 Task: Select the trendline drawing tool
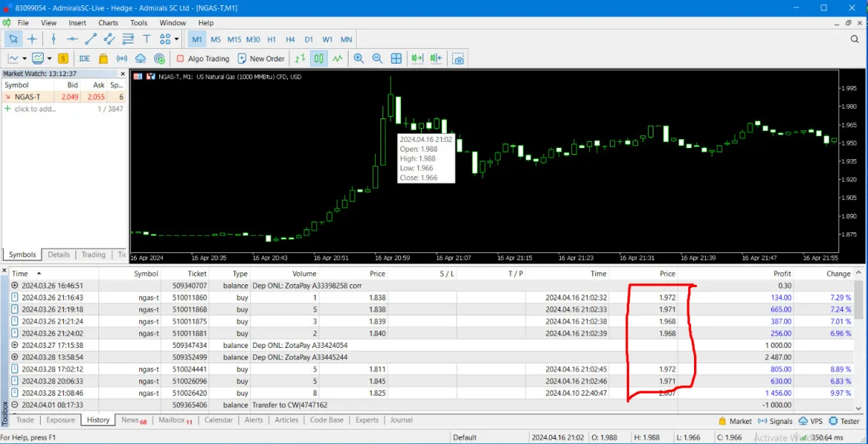(x=91, y=39)
